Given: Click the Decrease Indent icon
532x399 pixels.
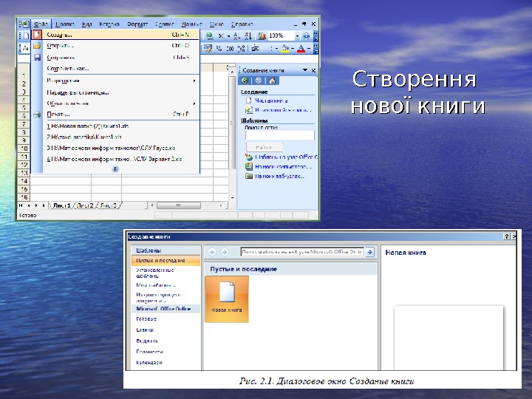Looking at the screenshot, I should (x=255, y=49).
